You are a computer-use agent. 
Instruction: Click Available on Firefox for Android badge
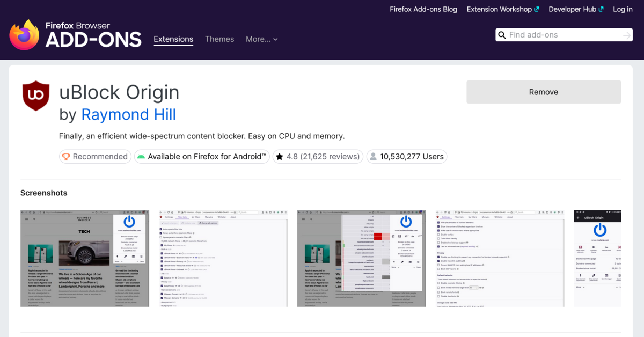click(x=202, y=157)
